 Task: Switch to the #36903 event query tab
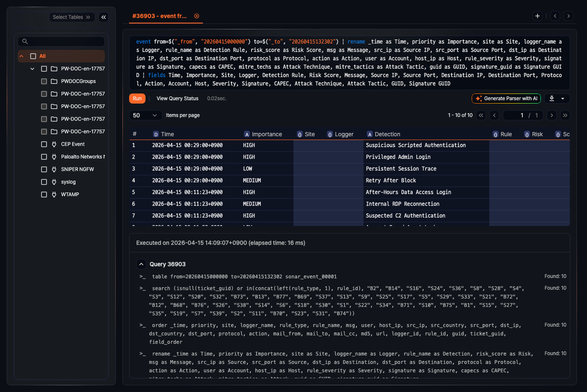pyautogui.click(x=159, y=16)
